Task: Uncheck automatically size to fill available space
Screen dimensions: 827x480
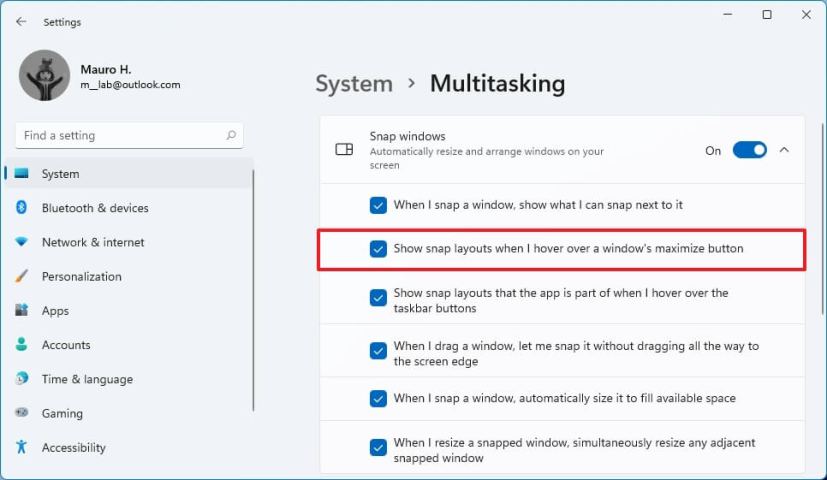Action: click(x=378, y=398)
